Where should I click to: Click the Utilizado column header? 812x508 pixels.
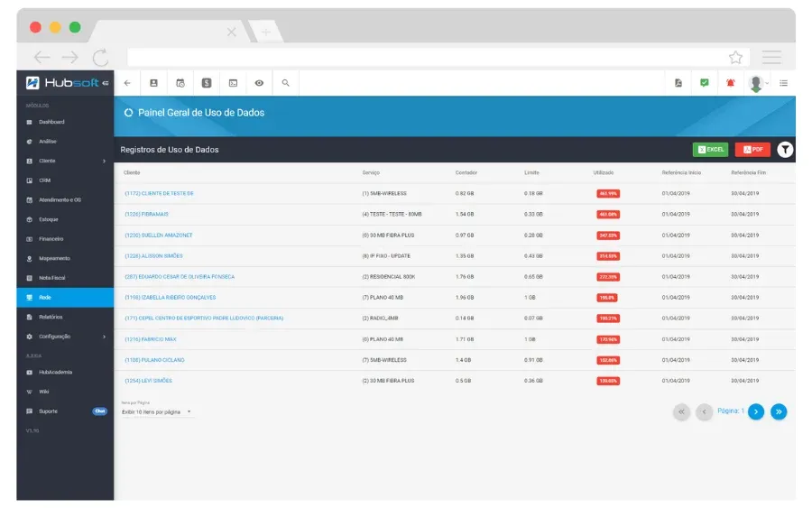pyautogui.click(x=604, y=173)
